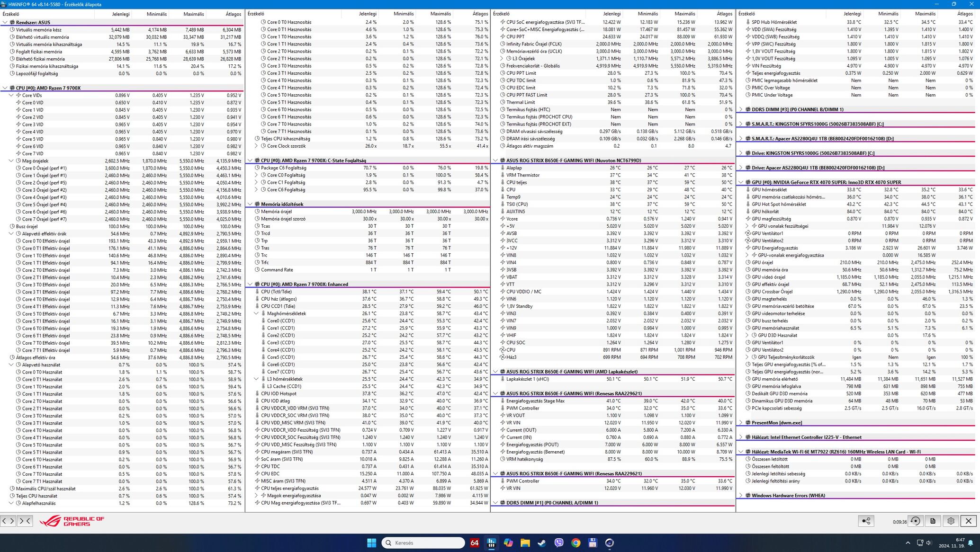Show hidden tray icons chevron
Screen dimensions: 980x552
pyautogui.click(x=908, y=543)
